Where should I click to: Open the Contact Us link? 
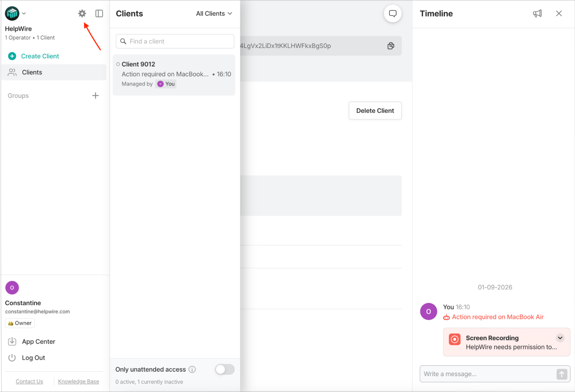(29, 381)
